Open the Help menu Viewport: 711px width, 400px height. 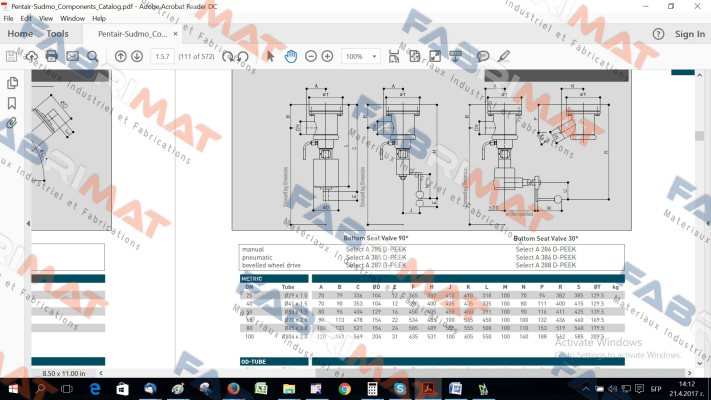click(x=99, y=19)
